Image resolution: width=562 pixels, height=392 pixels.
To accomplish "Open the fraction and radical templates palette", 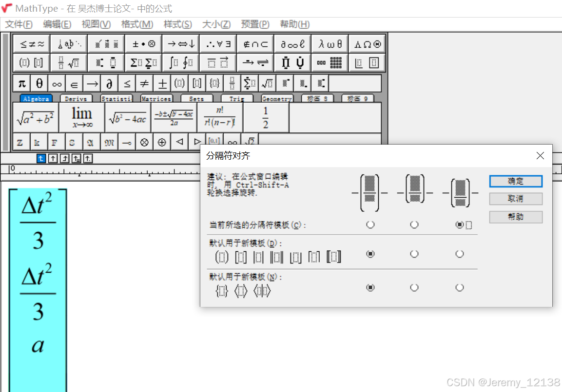I will click(x=69, y=63).
